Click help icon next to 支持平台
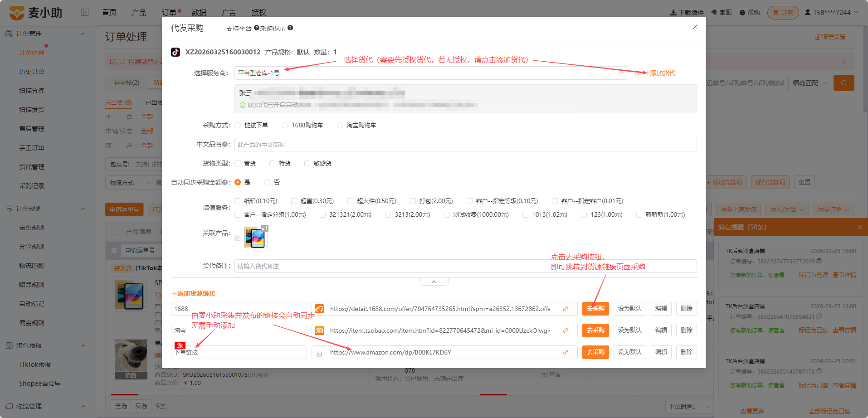868x418 pixels. coord(257,28)
